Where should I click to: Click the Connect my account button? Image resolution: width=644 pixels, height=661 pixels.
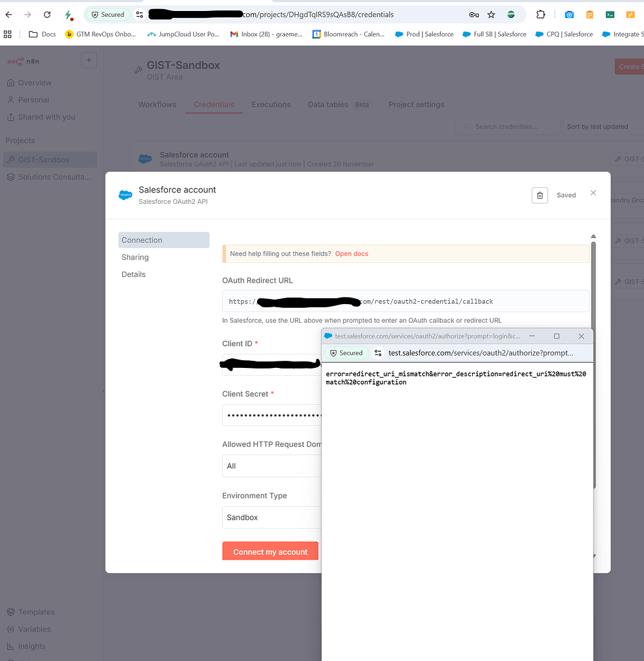coord(270,551)
